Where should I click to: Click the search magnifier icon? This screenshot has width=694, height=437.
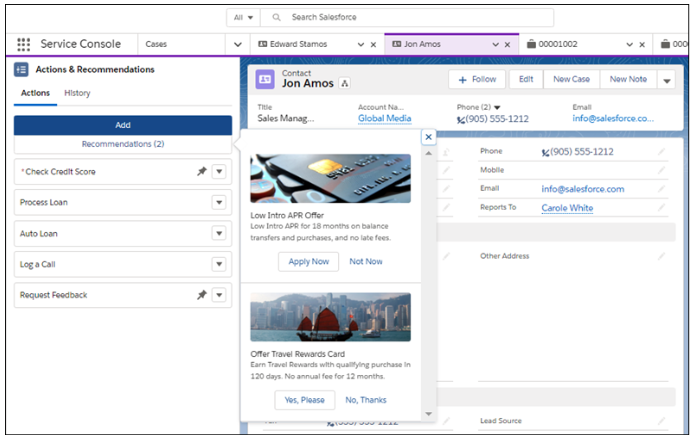coord(276,17)
